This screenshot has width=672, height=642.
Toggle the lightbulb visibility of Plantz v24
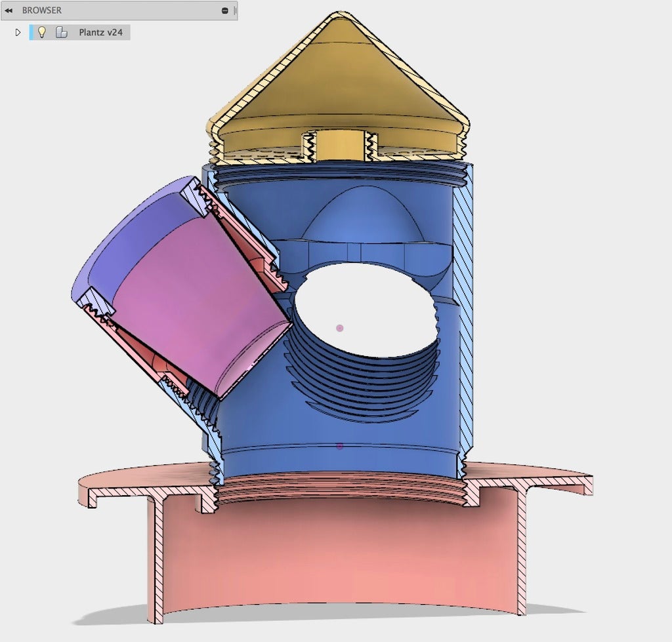(42, 33)
